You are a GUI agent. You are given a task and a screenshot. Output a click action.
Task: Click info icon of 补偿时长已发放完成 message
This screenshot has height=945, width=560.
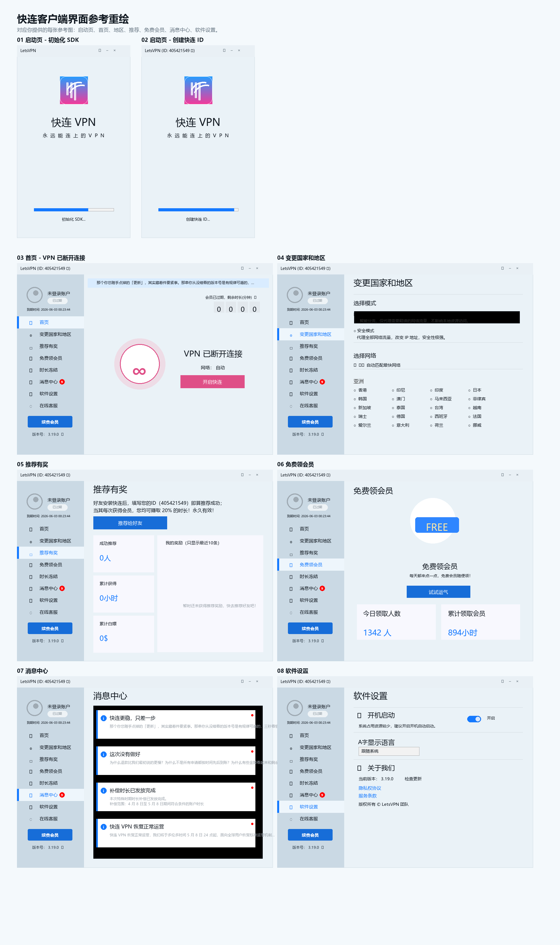[104, 790]
